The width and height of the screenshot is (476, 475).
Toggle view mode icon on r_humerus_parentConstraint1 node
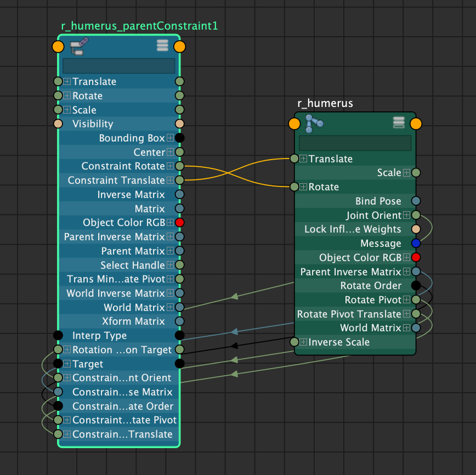click(162, 46)
